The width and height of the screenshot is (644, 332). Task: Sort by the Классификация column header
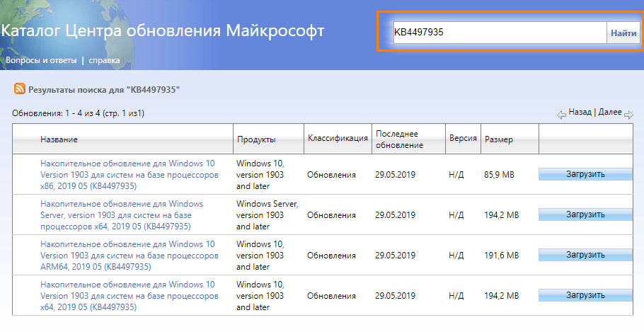pos(338,138)
